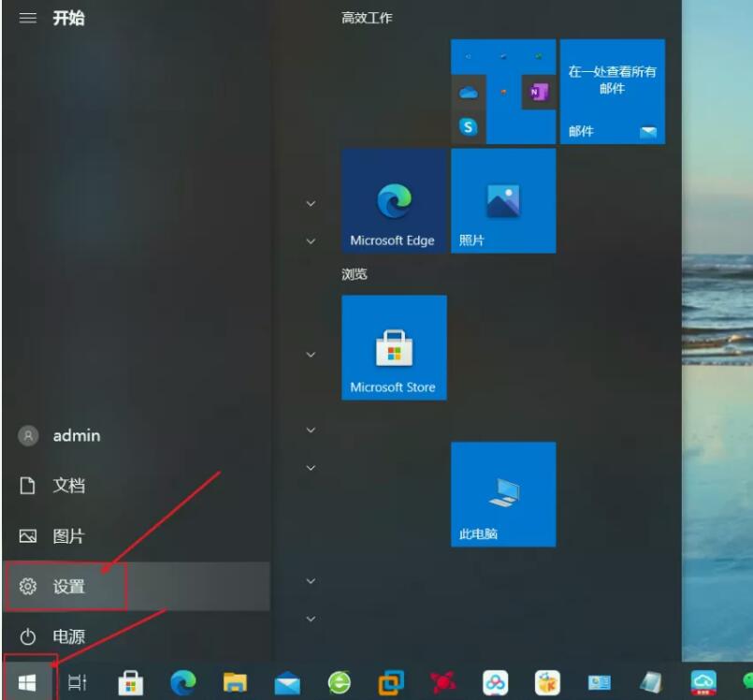The image size is (753, 700).
Task: Click the 浏览 group heading
Action: pos(354,274)
